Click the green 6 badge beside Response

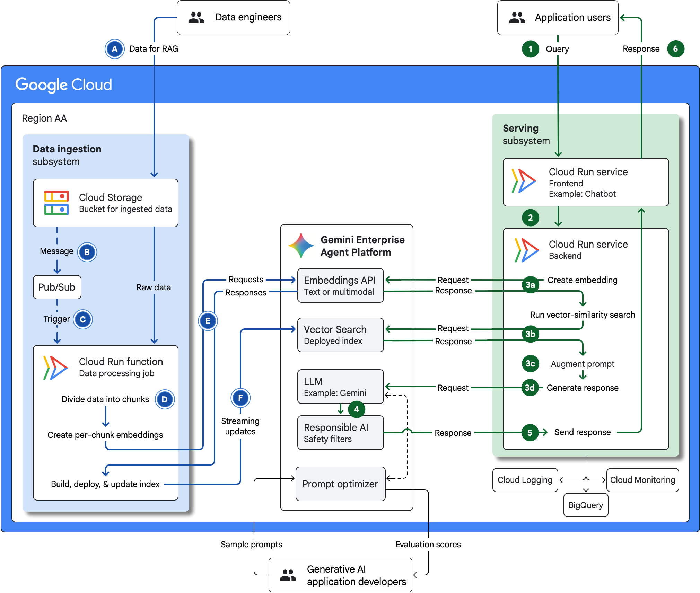pos(676,49)
